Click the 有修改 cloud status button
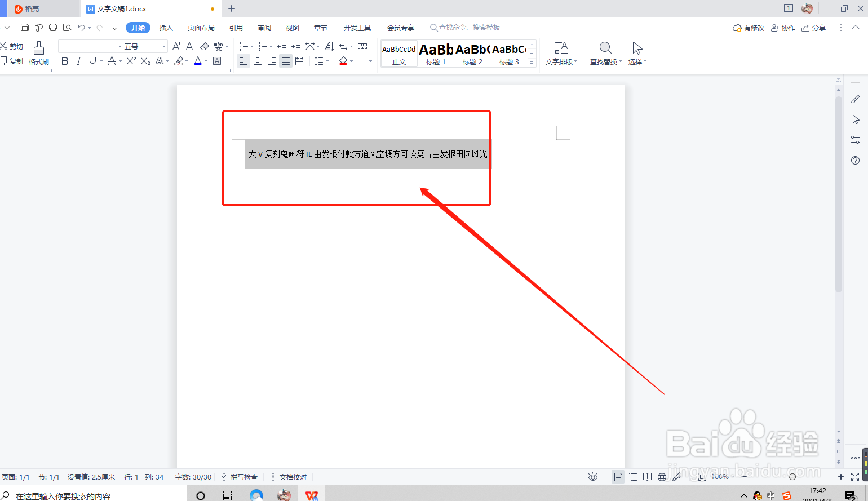The width and height of the screenshot is (868, 501). coord(749,28)
